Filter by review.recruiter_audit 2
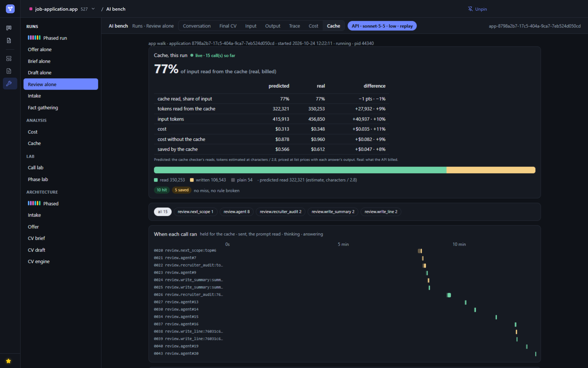 click(x=280, y=212)
